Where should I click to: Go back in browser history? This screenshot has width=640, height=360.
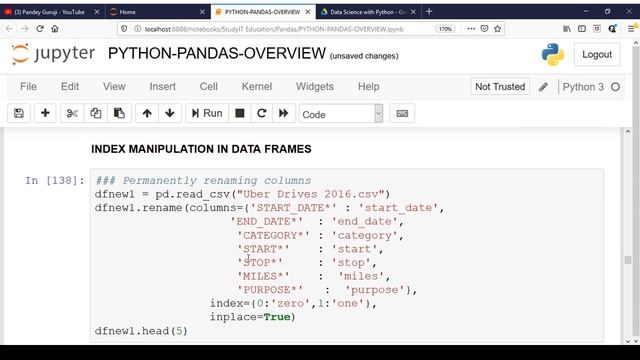(10, 29)
